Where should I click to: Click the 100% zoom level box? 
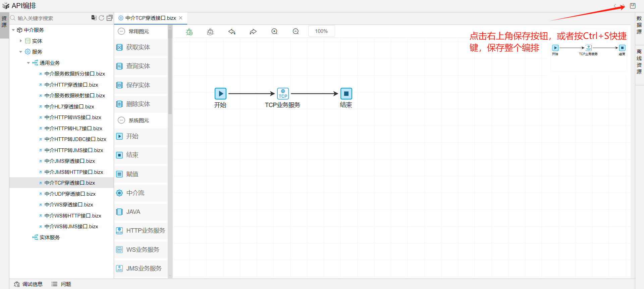(x=321, y=31)
